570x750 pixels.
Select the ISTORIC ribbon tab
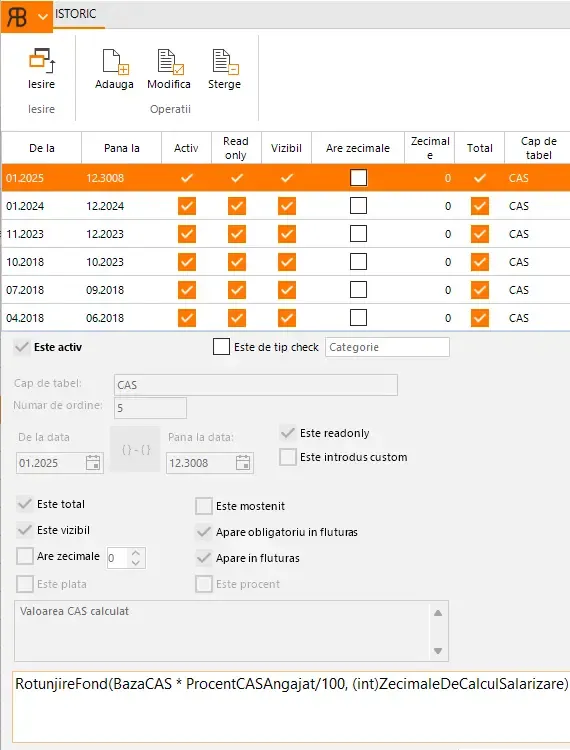[76, 14]
